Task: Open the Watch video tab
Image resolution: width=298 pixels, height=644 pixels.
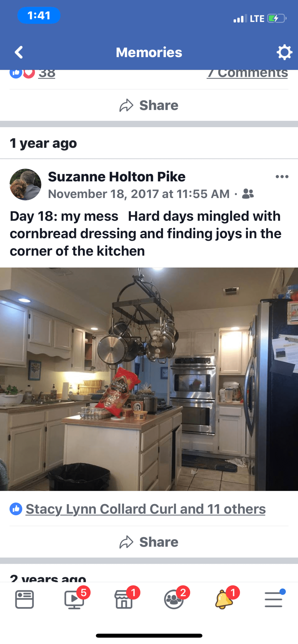Action: click(x=74, y=599)
